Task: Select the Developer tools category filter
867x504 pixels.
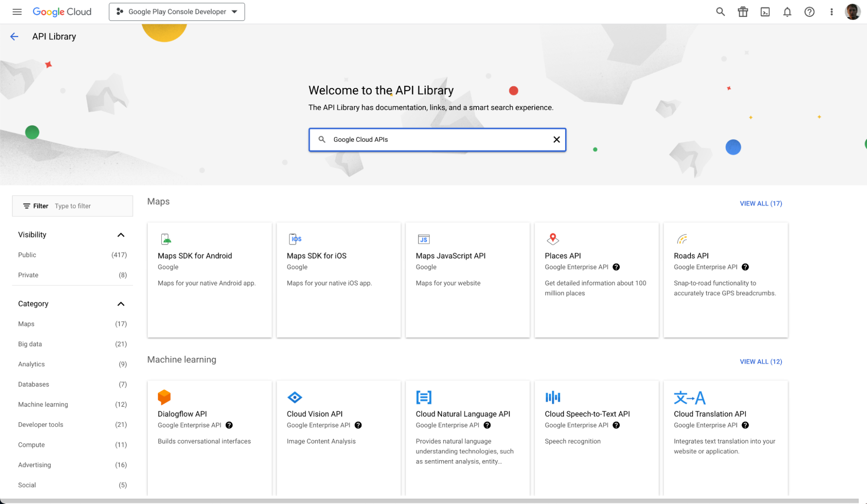Action: tap(72, 425)
